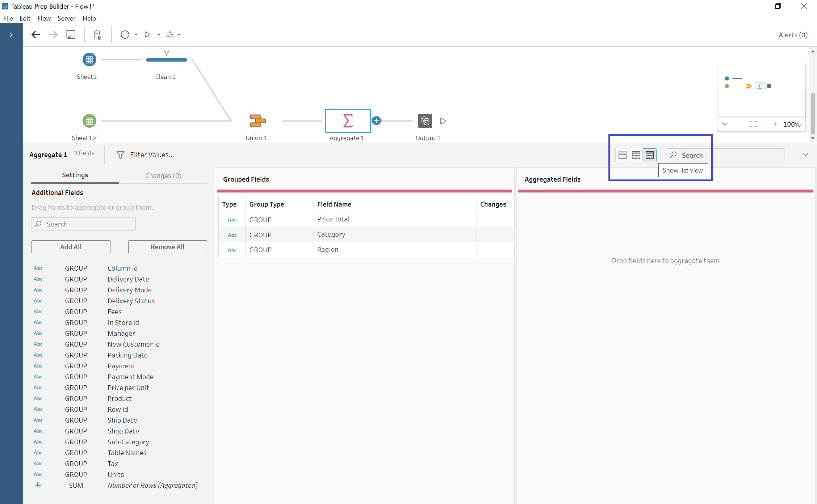Click the Save flow icon
The image size is (817, 504).
coord(71,35)
